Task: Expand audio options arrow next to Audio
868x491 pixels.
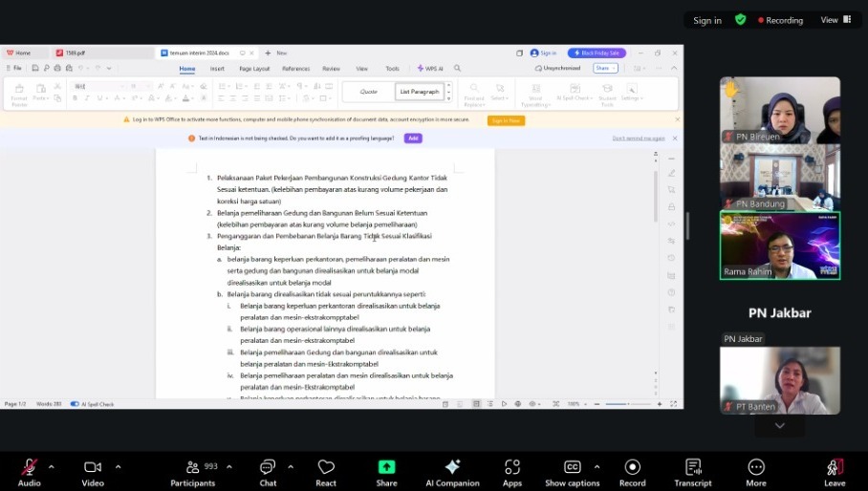Action: [x=52, y=466]
